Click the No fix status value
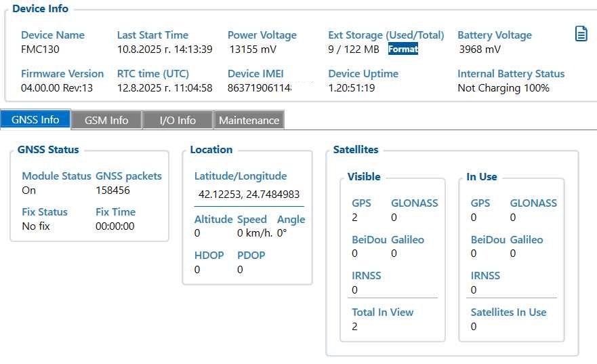 click(x=36, y=226)
